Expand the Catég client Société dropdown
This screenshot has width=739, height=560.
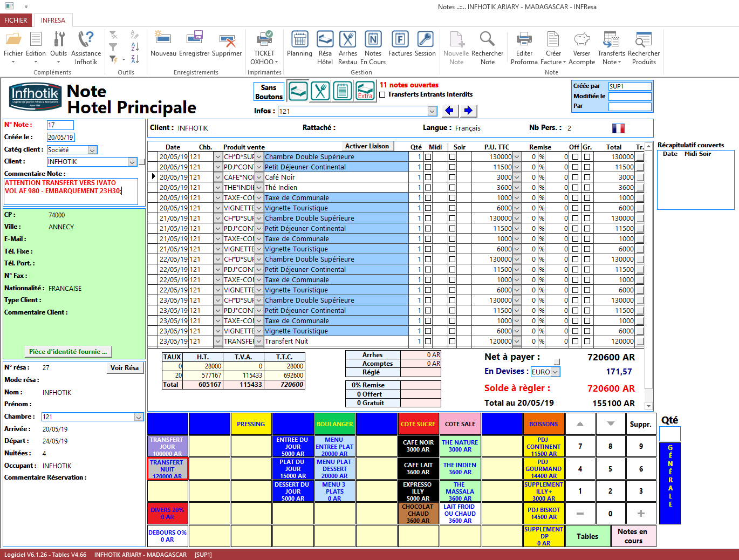pos(92,150)
